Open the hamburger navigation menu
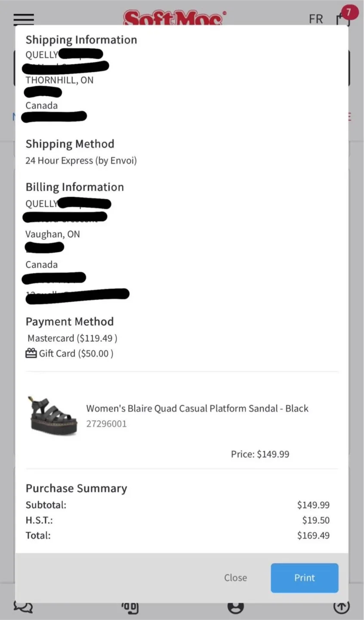 click(24, 19)
